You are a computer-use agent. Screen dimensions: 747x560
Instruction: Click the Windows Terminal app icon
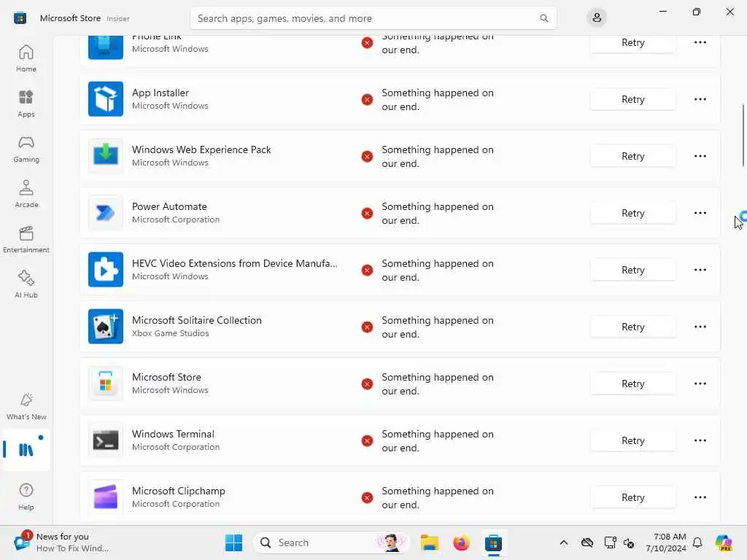(106, 440)
